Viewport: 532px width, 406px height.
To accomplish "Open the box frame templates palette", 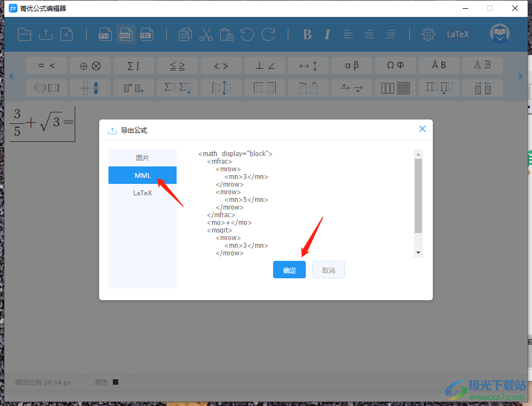I will coord(265,88).
